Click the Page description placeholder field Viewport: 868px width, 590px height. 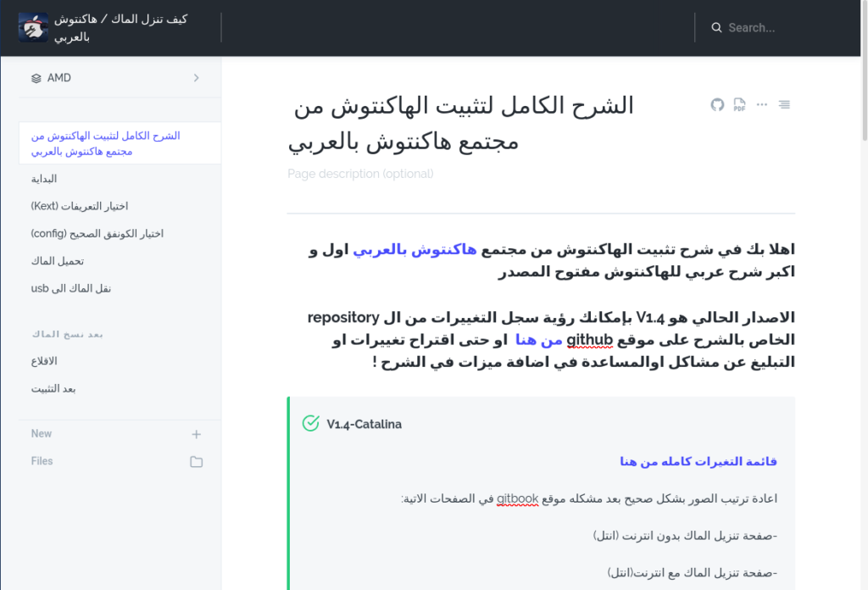[x=360, y=174]
